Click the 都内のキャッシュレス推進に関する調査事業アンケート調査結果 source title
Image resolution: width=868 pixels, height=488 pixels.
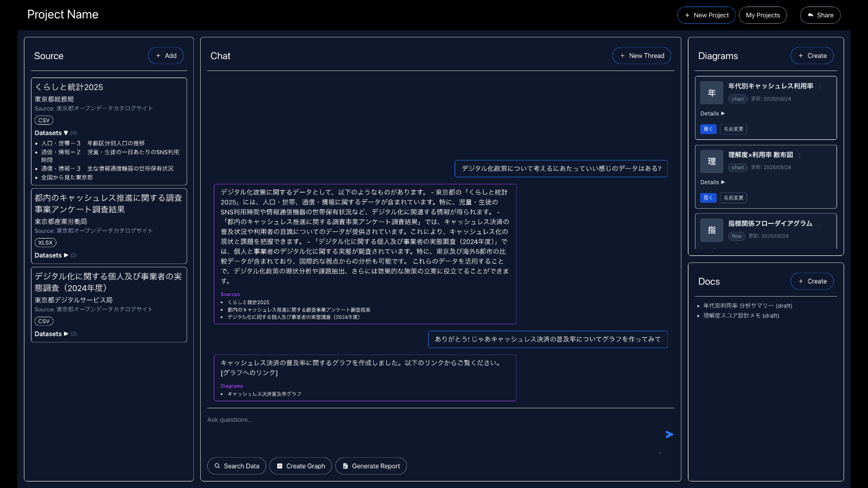click(x=108, y=203)
